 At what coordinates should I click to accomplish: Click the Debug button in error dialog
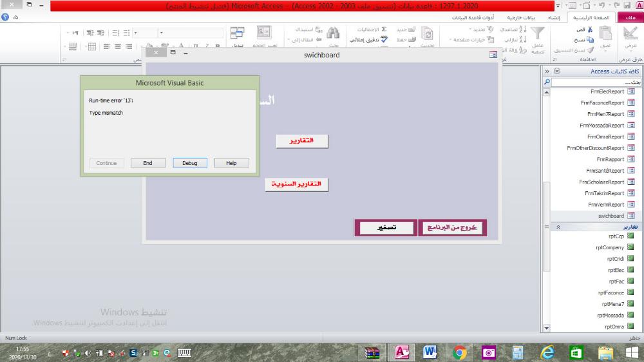190,163
